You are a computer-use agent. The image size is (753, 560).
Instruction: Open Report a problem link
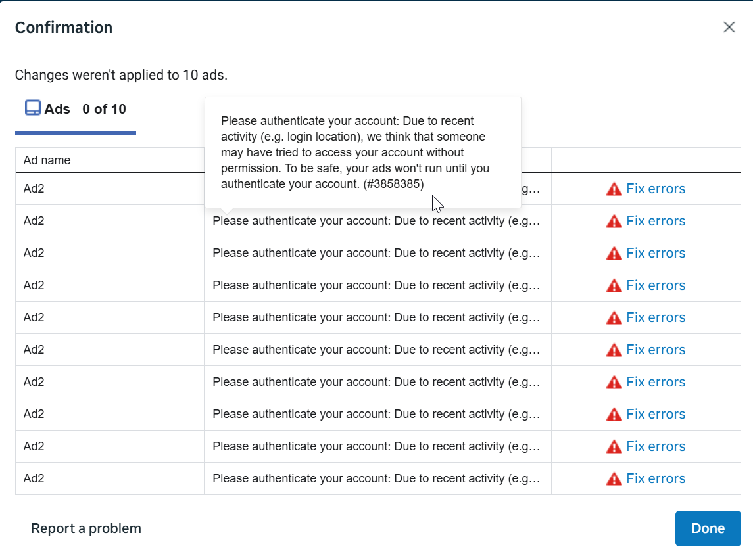pyautogui.click(x=86, y=528)
